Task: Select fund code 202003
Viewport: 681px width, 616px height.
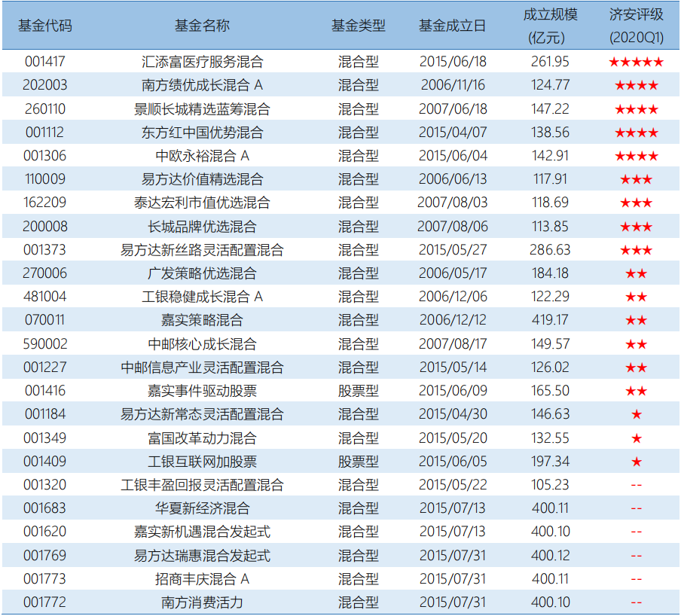Action: 44,84
